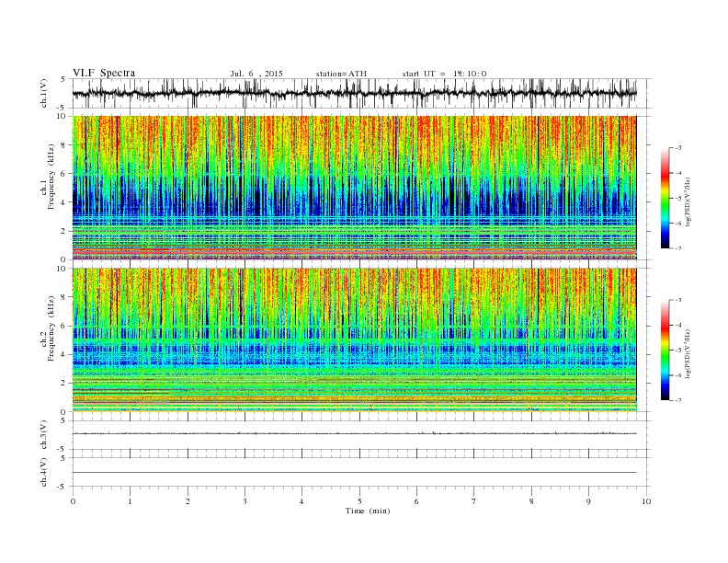Click the time-axis tick label "8"
The width and height of the screenshot is (728, 563).
(531, 501)
